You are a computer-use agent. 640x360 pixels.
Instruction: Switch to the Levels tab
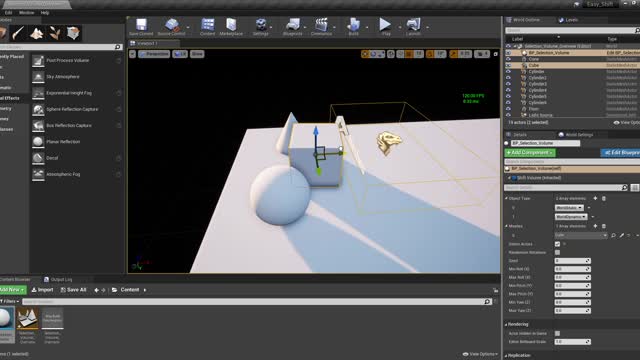pos(568,20)
